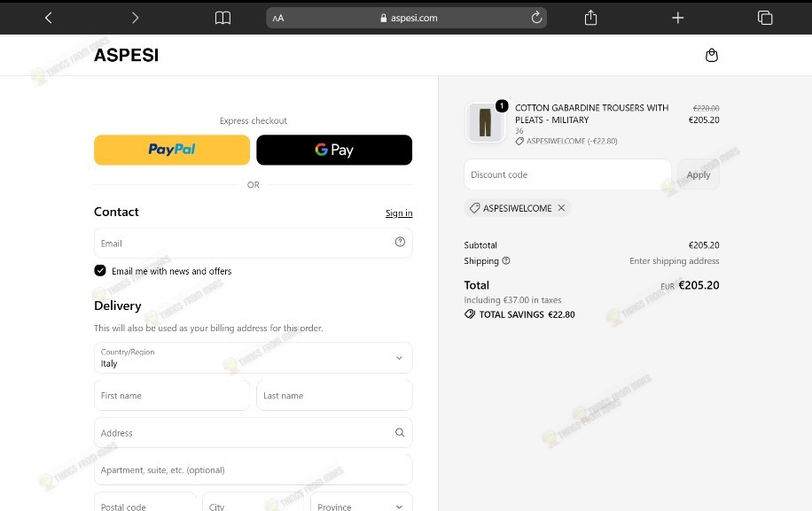Click the Sign in link
This screenshot has width=812, height=511.
399,213
